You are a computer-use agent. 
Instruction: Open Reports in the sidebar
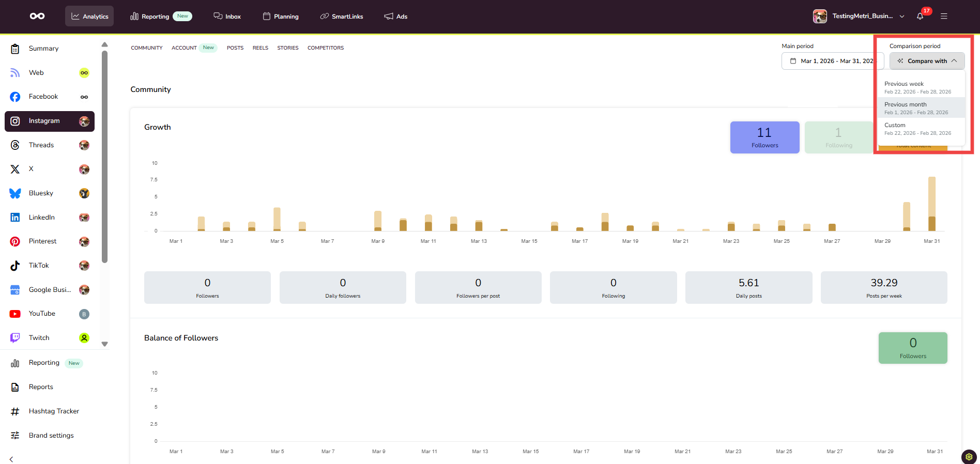tap(50, 387)
